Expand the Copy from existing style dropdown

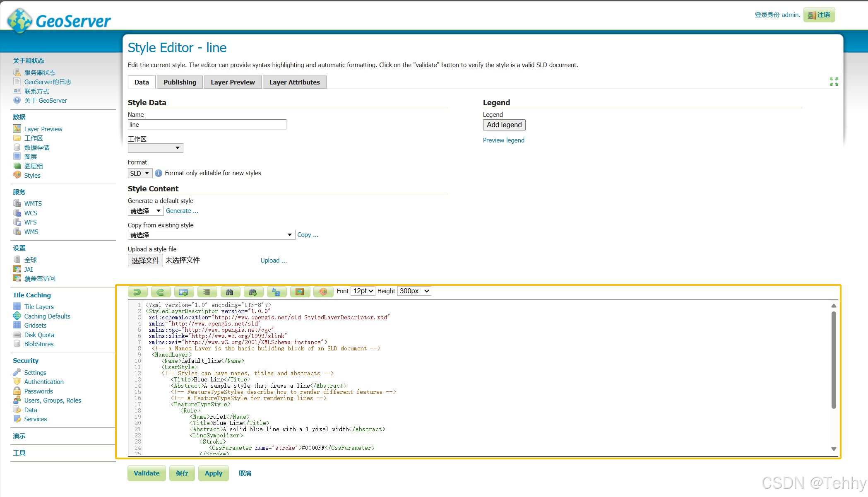[211, 235]
